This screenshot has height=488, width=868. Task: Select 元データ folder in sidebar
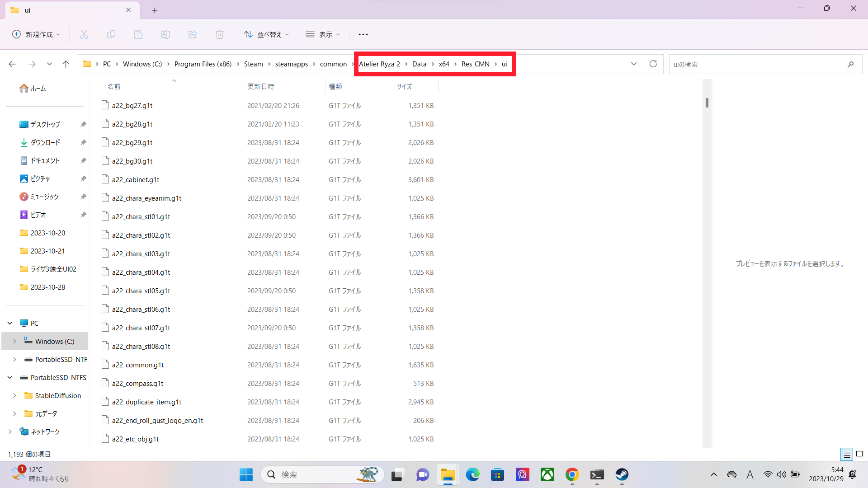click(45, 413)
